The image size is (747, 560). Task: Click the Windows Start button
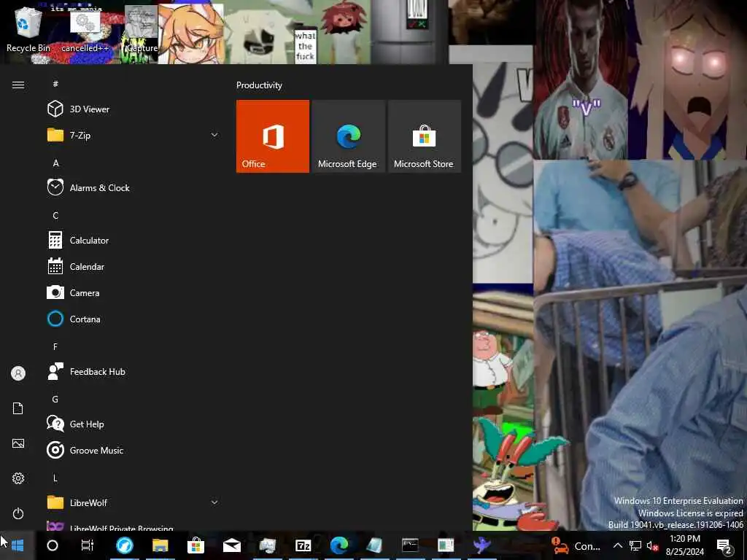(x=18, y=545)
